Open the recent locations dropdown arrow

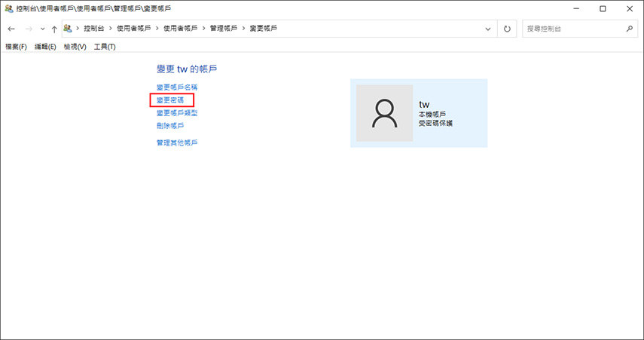[x=42, y=29]
